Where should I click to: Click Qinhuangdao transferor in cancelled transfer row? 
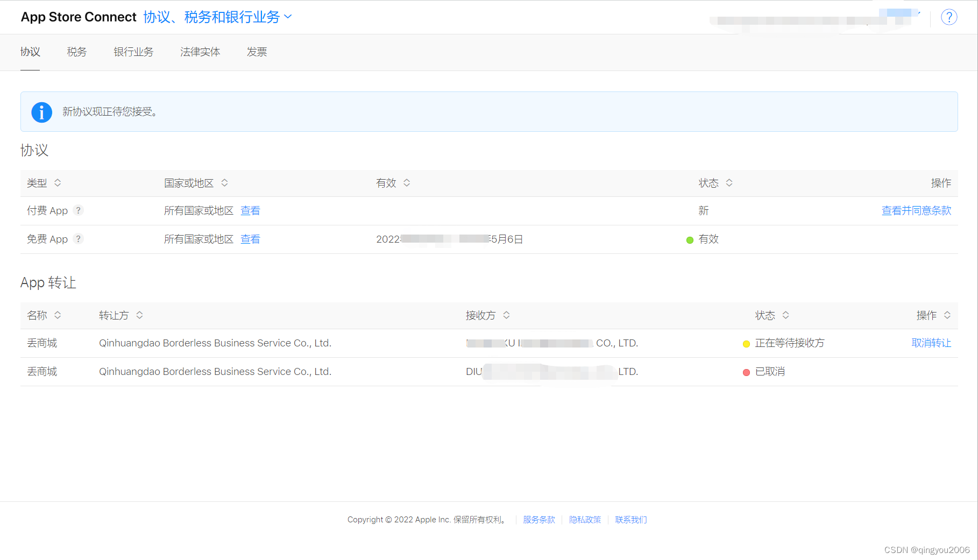[x=215, y=371]
